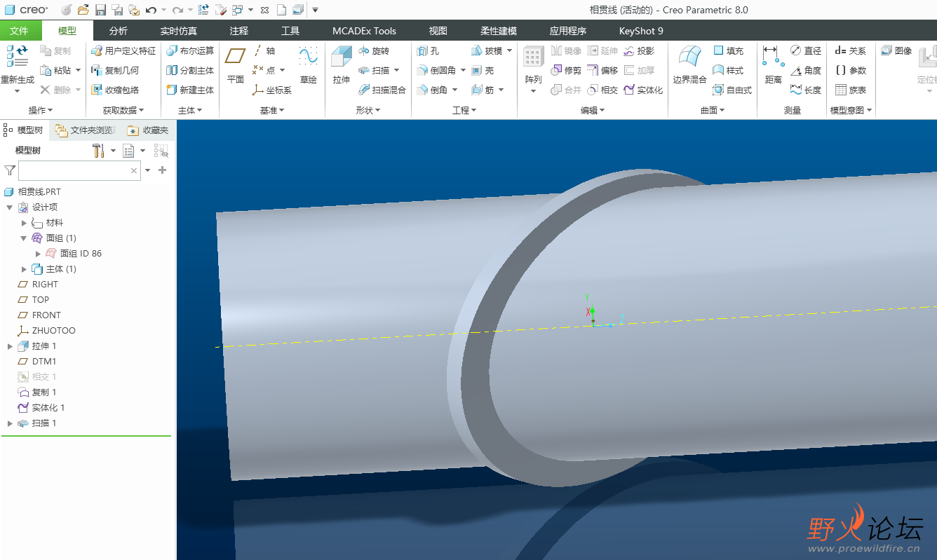The height and width of the screenshot is (560, 937).
Task: Click the Save icon in quick access toolbar
Action: coord(100,10)
